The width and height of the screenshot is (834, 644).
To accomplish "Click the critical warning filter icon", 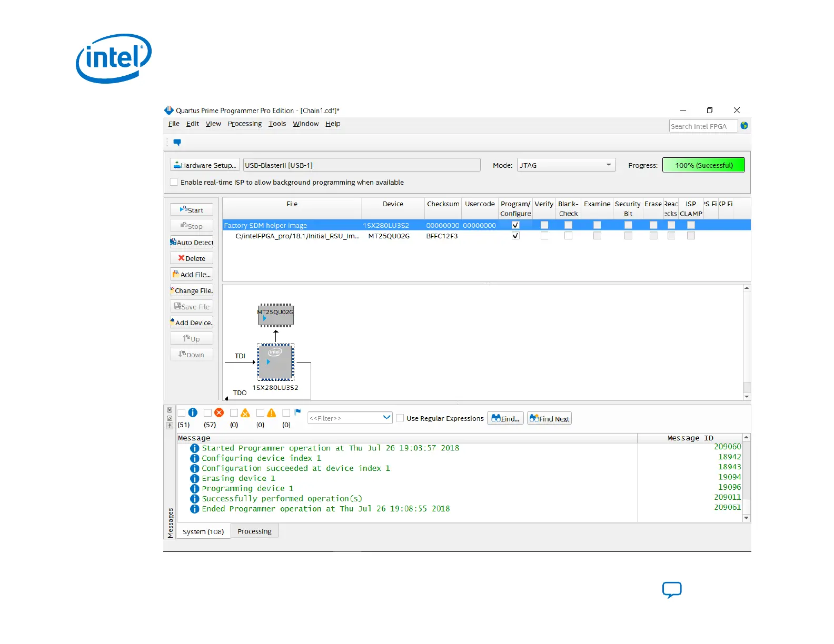I will coord(245,413).
